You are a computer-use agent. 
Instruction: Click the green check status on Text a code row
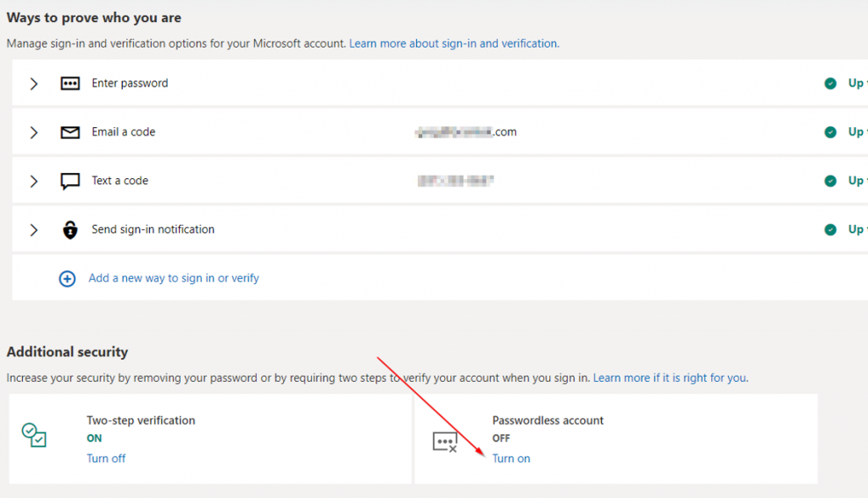click(830, 182)
